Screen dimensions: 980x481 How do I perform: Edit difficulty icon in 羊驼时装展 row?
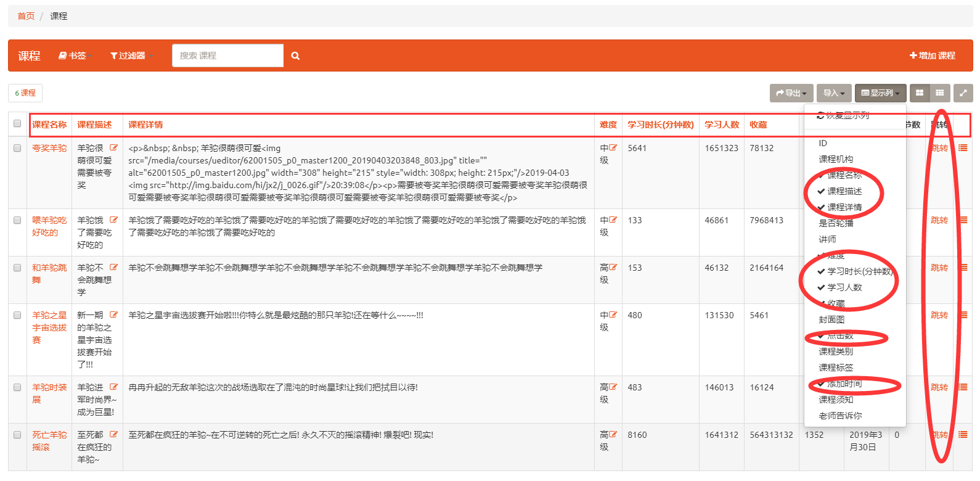point(613,387)
